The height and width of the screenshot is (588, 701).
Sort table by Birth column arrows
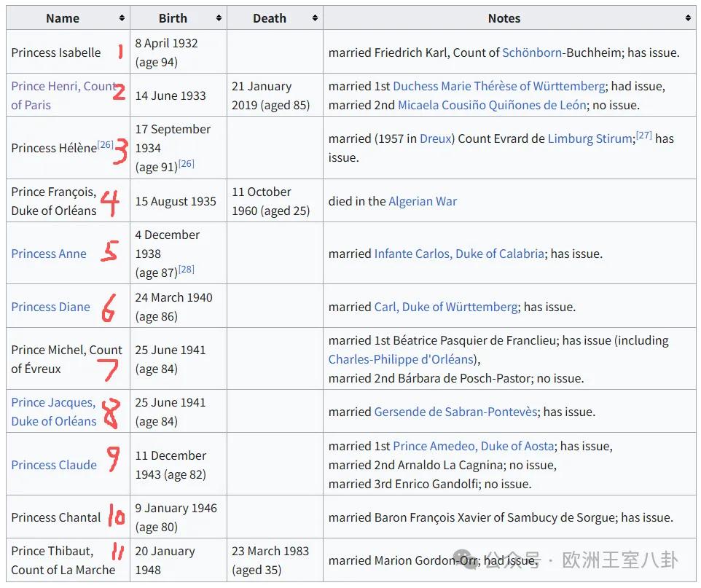[x=219, y=18]
